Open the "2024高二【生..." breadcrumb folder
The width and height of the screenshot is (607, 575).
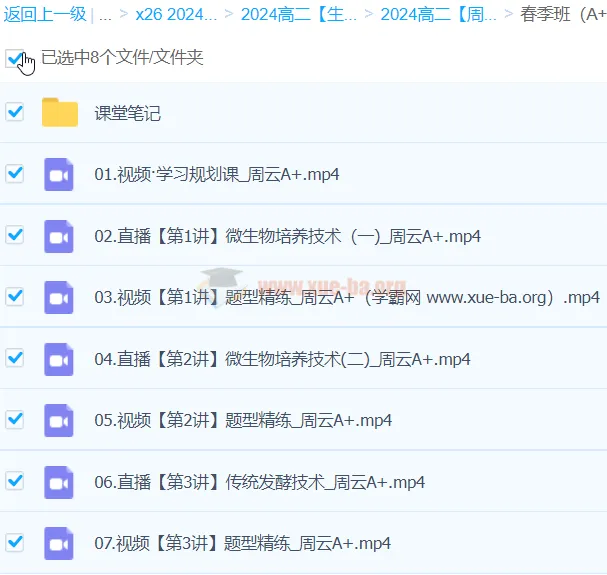pos(298,15)
